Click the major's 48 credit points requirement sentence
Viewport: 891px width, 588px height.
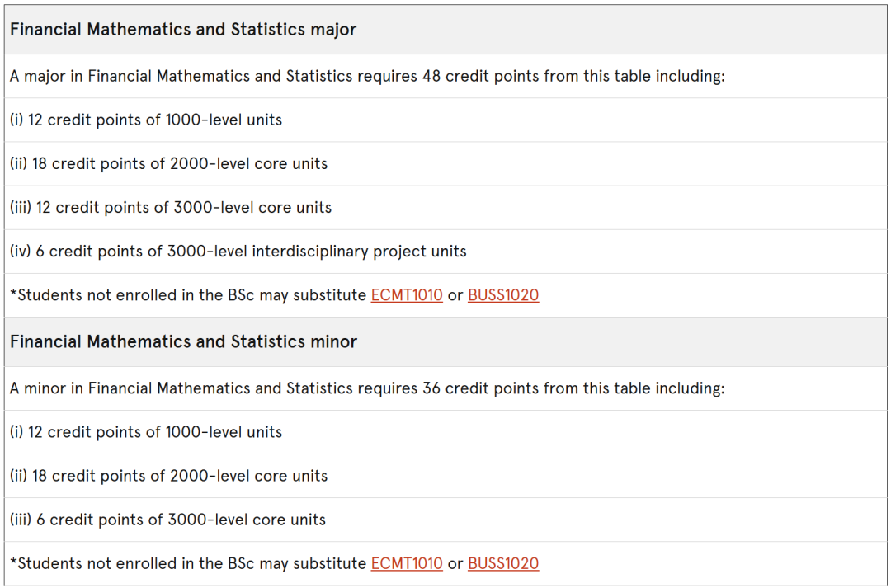tap(367, 76)
